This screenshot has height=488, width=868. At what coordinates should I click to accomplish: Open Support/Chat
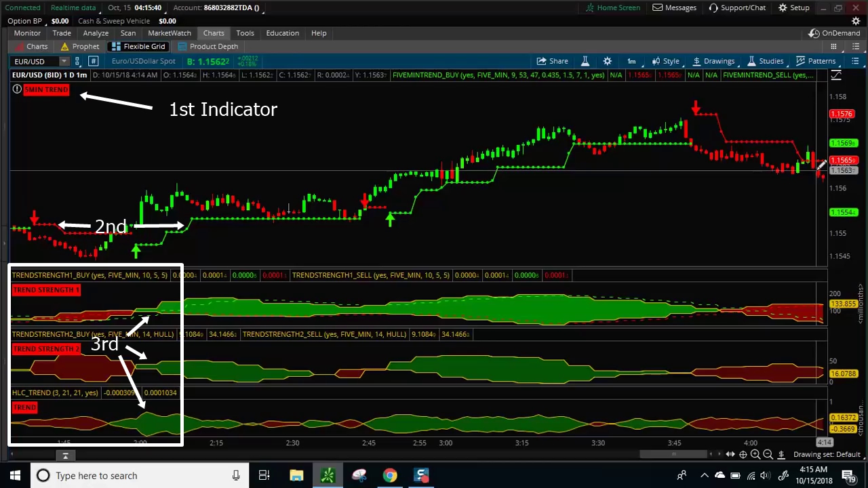[737, 7]
